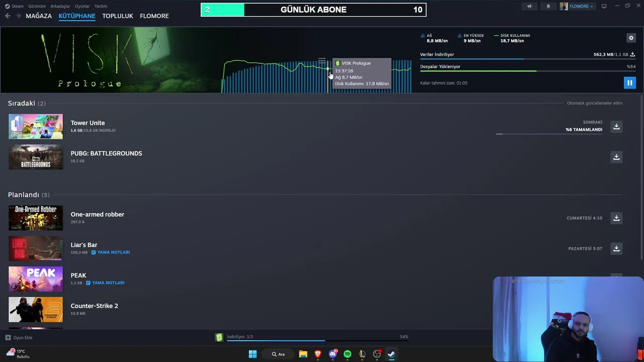Viewport: 644px width, 362px height.
Task: Open the PEAK game thumbnail
Action: 36,279
